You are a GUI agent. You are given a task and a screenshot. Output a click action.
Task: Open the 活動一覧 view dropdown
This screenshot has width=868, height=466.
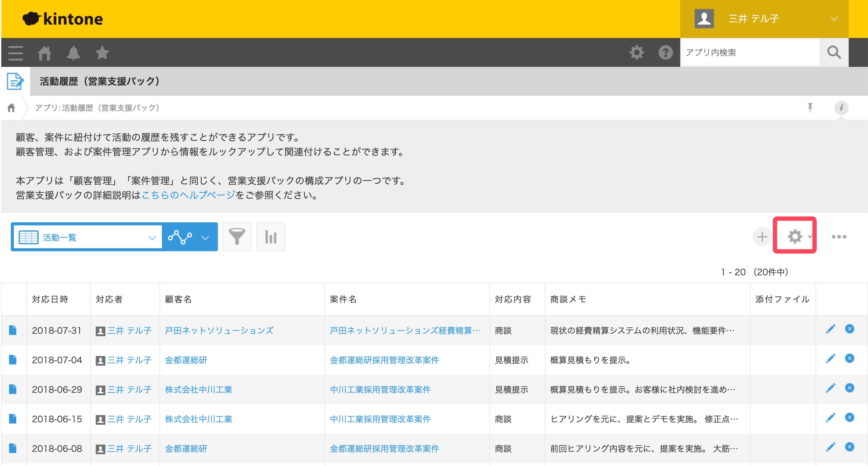pos(88,237)
